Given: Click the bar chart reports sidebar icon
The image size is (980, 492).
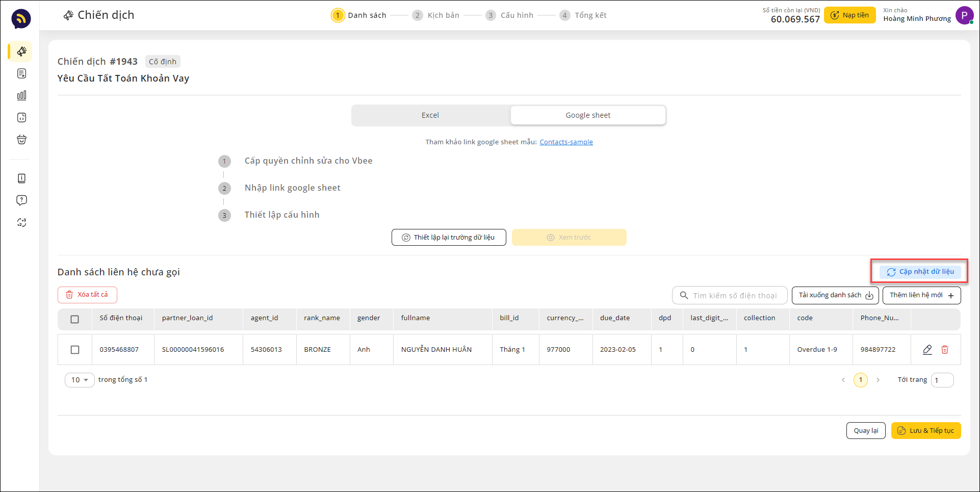Looking at the screenshot, I should point(21,95).
